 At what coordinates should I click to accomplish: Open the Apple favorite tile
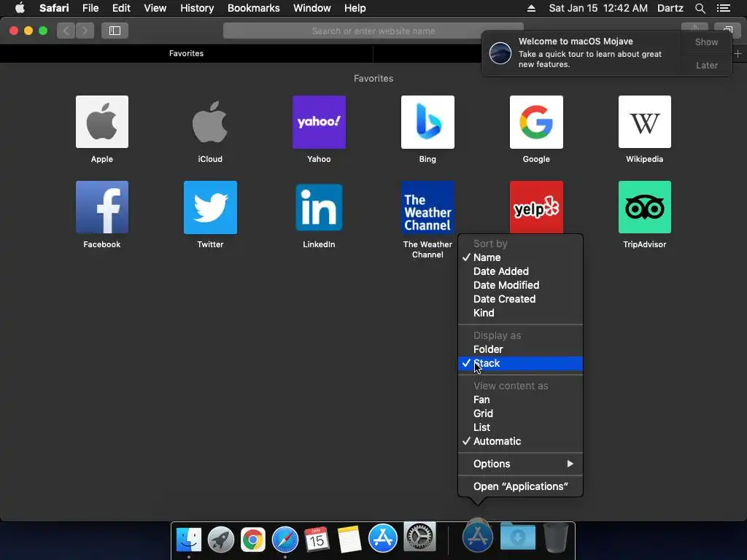tap(102, 122)
